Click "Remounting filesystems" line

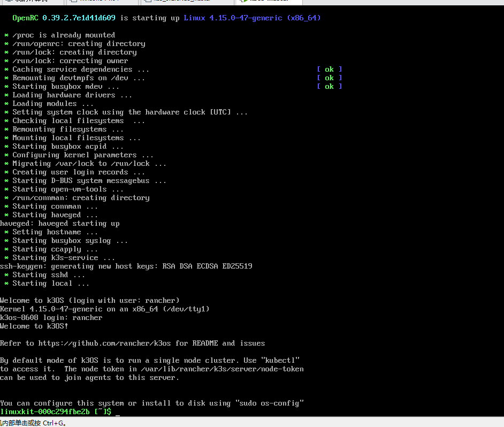click(x=64, y=129)
